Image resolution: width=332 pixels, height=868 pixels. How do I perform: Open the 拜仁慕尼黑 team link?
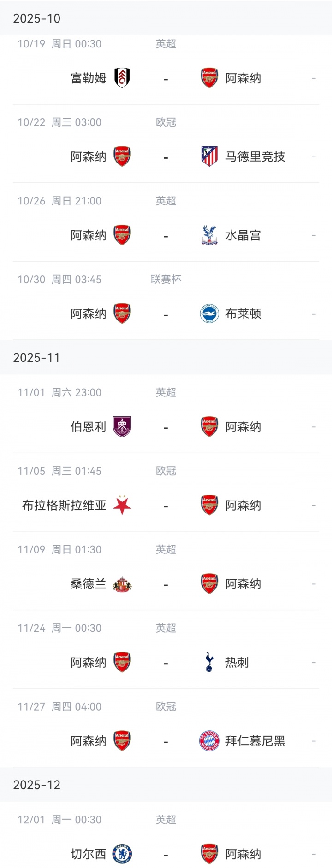tap(255, 741)
